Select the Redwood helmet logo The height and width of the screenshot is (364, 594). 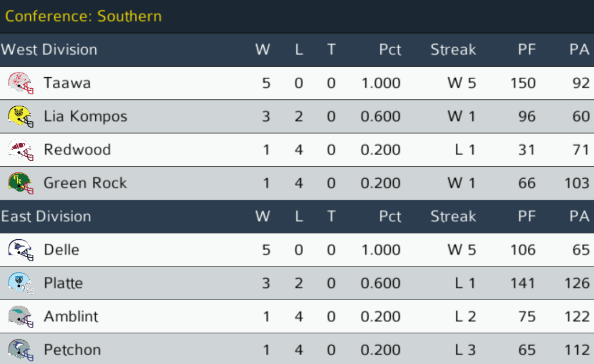[x=20, y=150]
